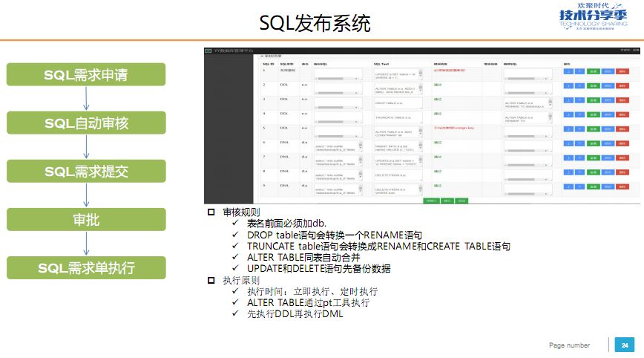Click the red delete button in row 5

[622, 129]
